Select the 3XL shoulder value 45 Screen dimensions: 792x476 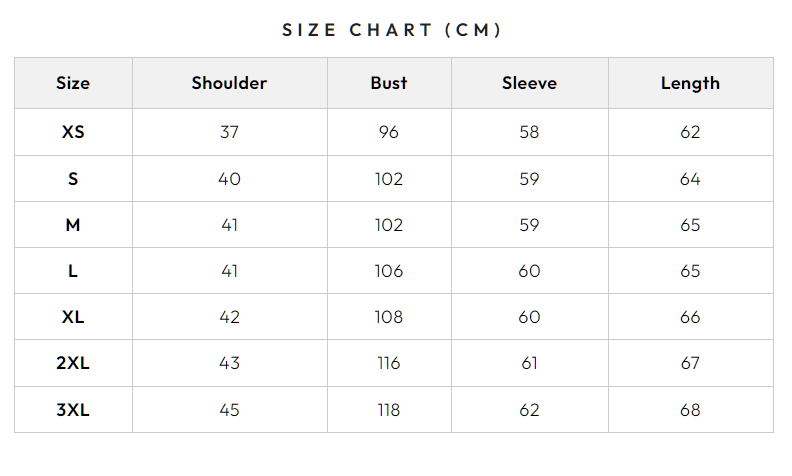(x=229, y=410)
